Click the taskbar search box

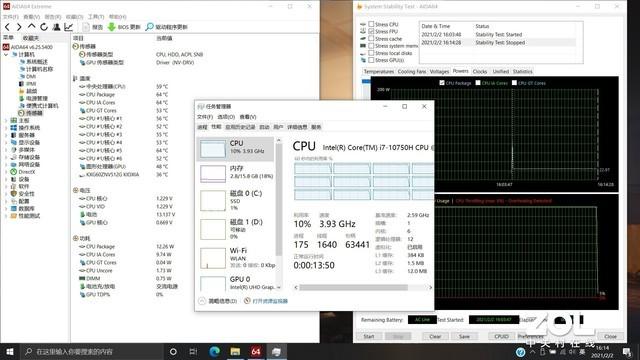[92, 351]
